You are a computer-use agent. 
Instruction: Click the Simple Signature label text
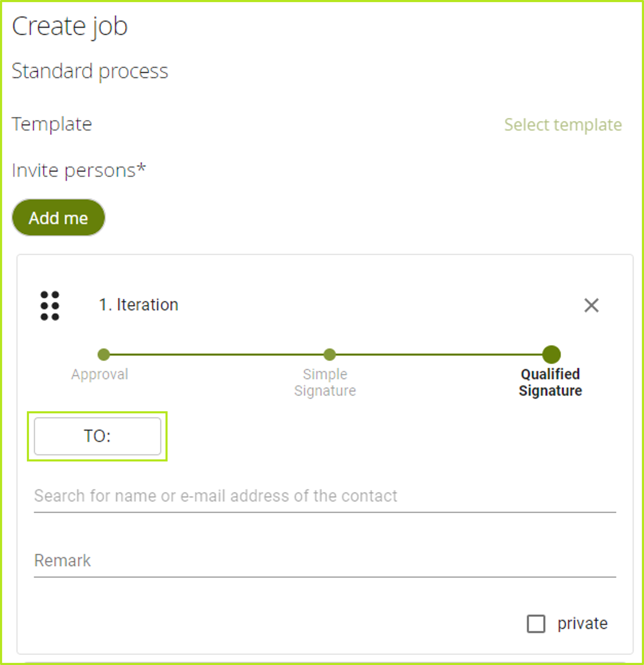(x=325, y=382)
